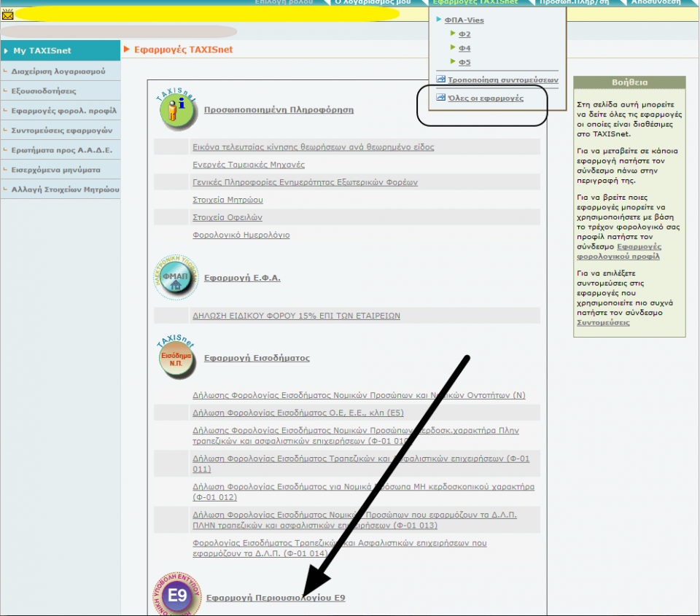Select Φ4 from the dropdown menu
The width and height of the screenshot is (700, 616).
[464, 48]
